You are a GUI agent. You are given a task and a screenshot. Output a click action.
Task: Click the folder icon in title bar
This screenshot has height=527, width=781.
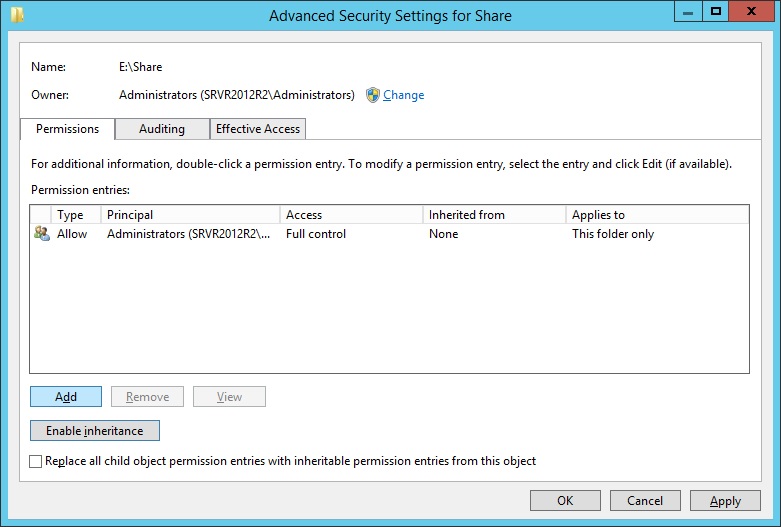[x=17, y=15]
